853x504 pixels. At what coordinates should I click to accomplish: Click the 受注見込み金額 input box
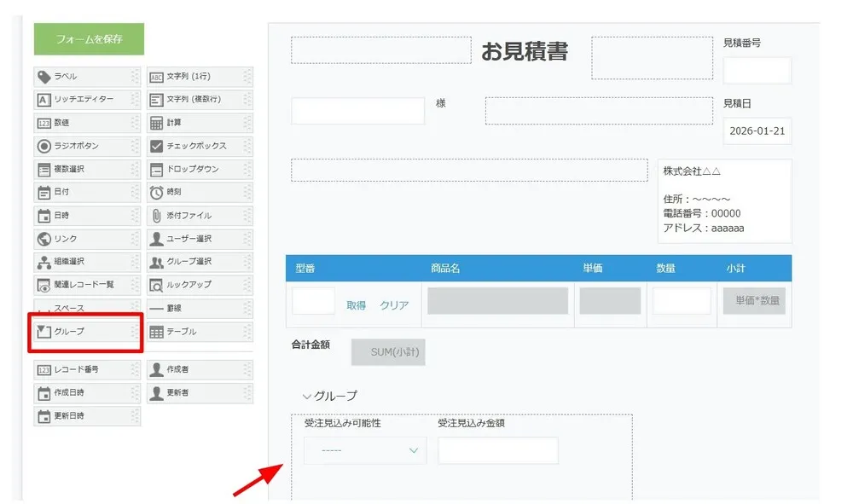tap(497, 450)
